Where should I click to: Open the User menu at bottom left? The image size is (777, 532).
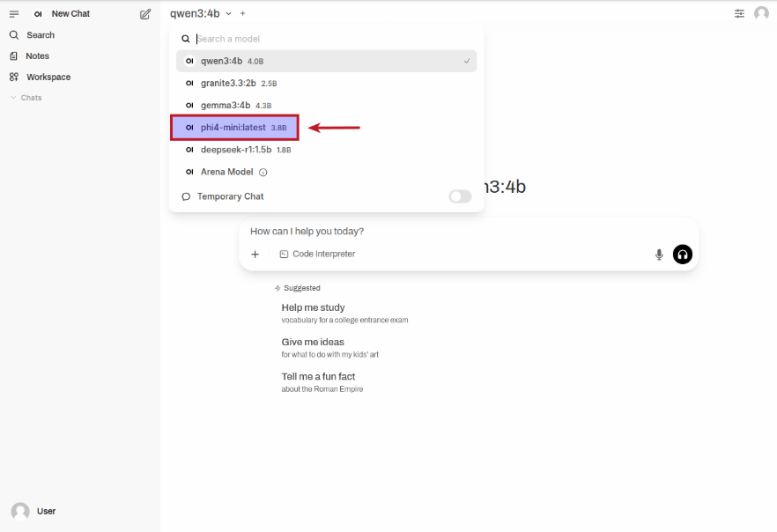[35, 511]
